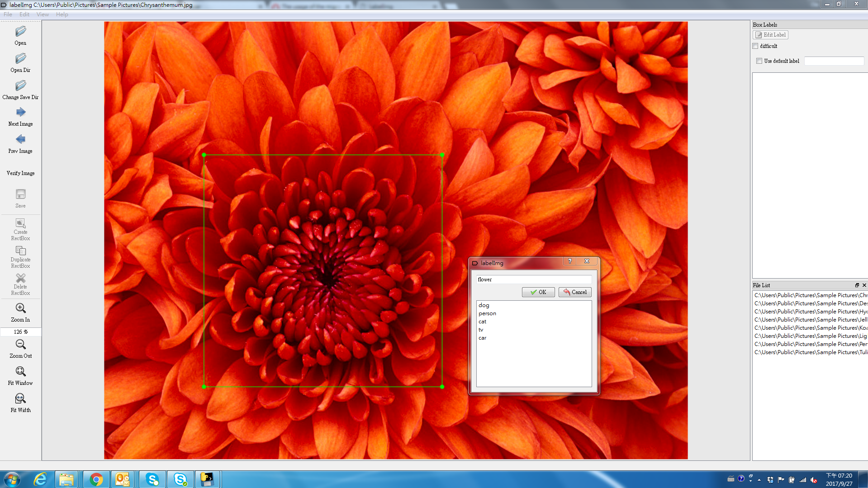Screen dimensions: 868x488
Task: Open the View menu
Action: point(43,14)
